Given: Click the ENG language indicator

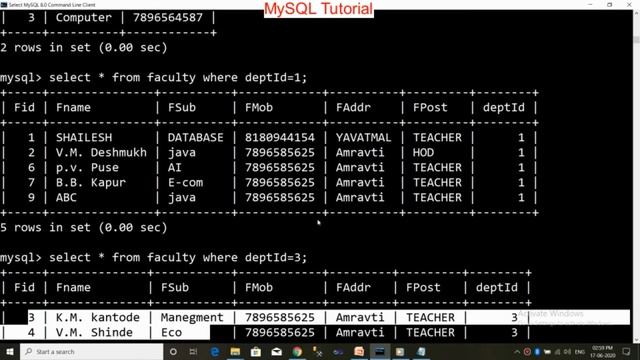Looking at the screenshot, I should pos(580,352).
